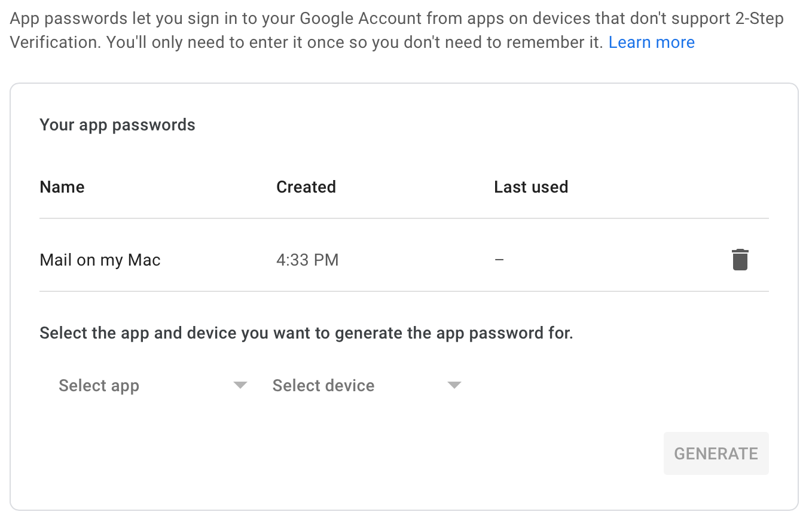Click the Last used column header

click(x=531, y=187)
